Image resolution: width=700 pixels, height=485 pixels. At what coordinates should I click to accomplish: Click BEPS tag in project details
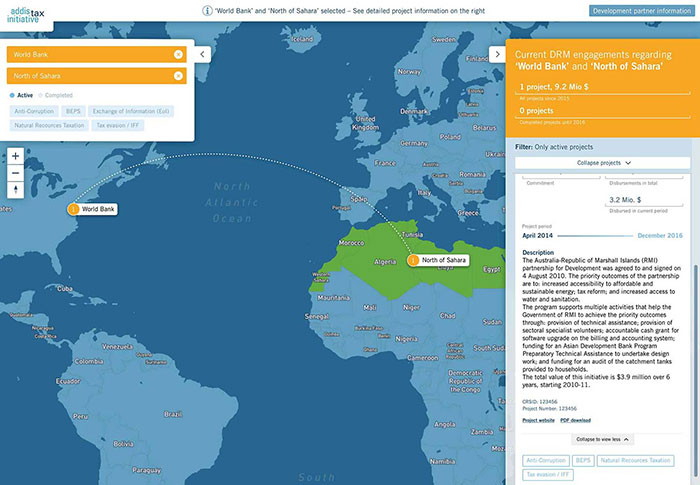(583, 460)
